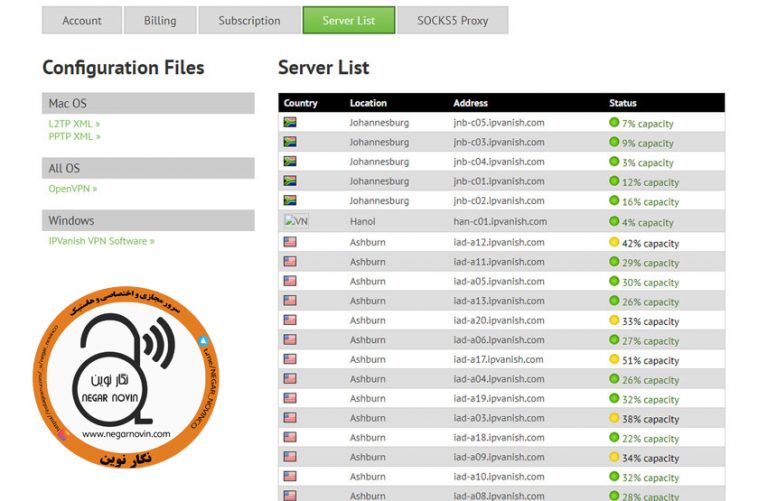768x501 pixels.
Task: Select address jnb-c02.ipvanish.com
Action: click(x=499, y=201)
